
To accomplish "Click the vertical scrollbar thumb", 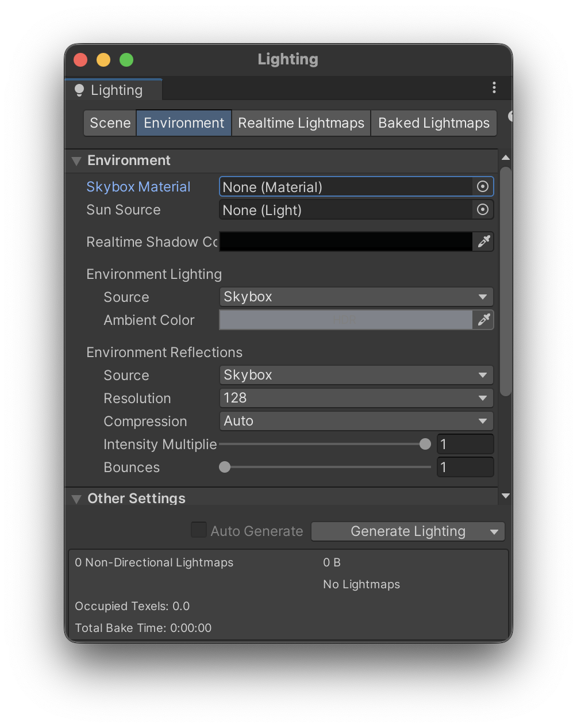I will (506, 282).
